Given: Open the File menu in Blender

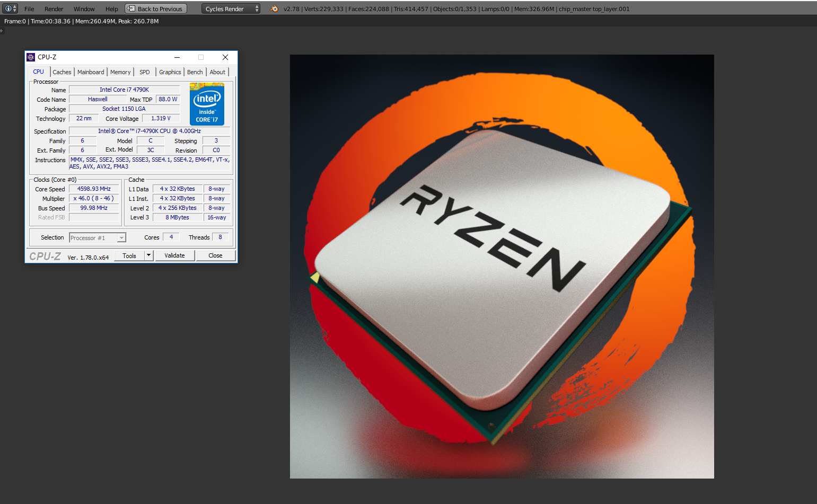Looking at the screenshot, I should coord(29,9).
